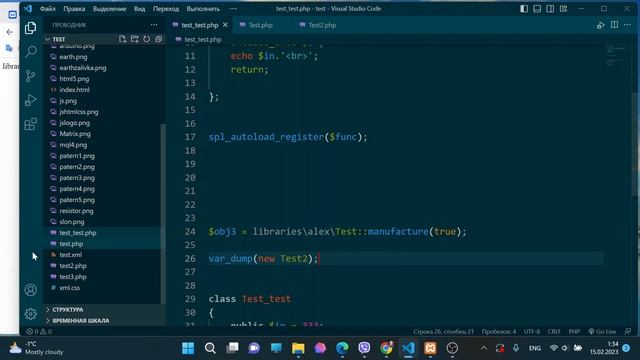Close the test_test.php tab
The height and width of the screenshot is (360, 640).
[225, 25]
